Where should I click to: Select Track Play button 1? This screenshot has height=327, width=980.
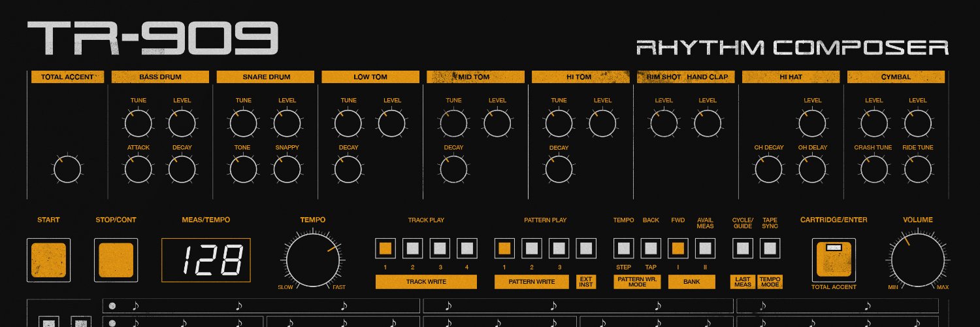click(385, 249)
